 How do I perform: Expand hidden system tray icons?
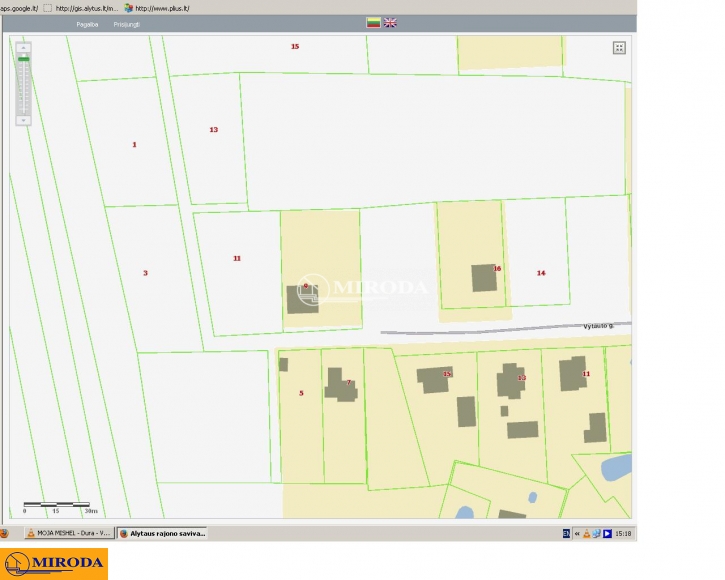[x=577, y=533]
